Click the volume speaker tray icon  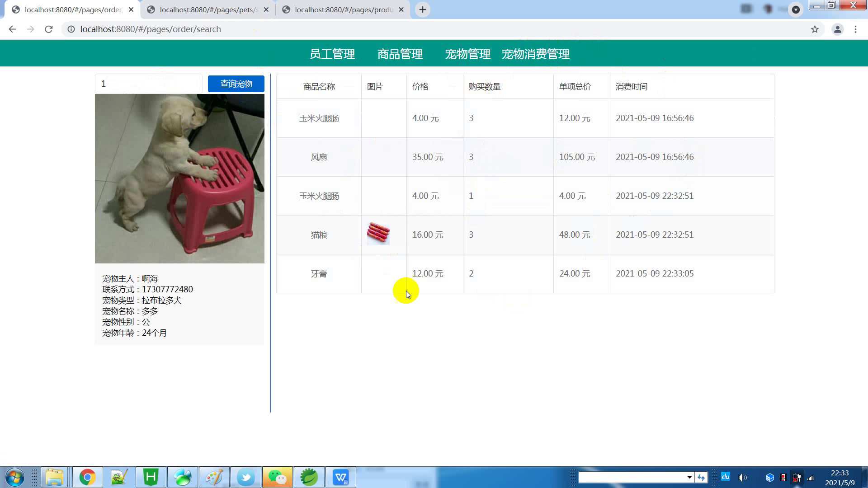[742, 478]
